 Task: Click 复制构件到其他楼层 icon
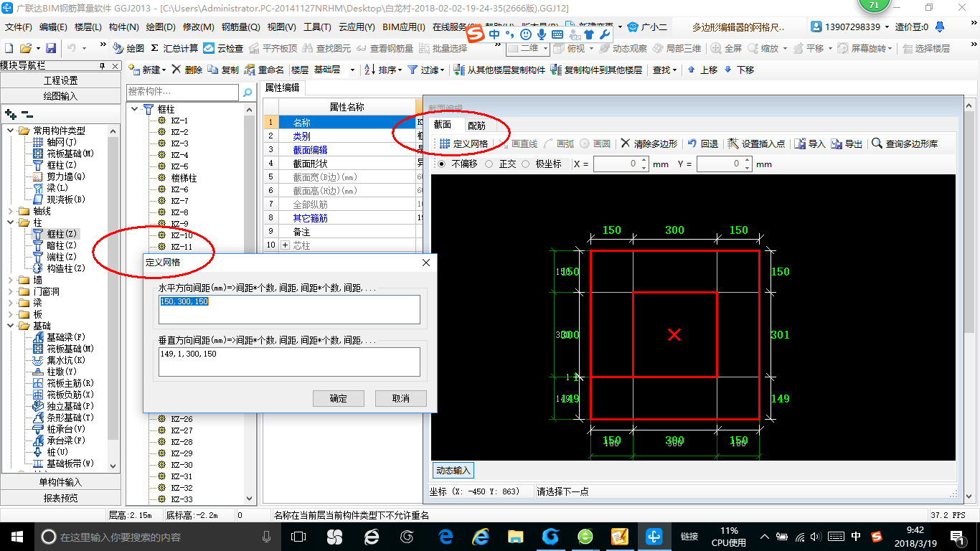point(596,70)
